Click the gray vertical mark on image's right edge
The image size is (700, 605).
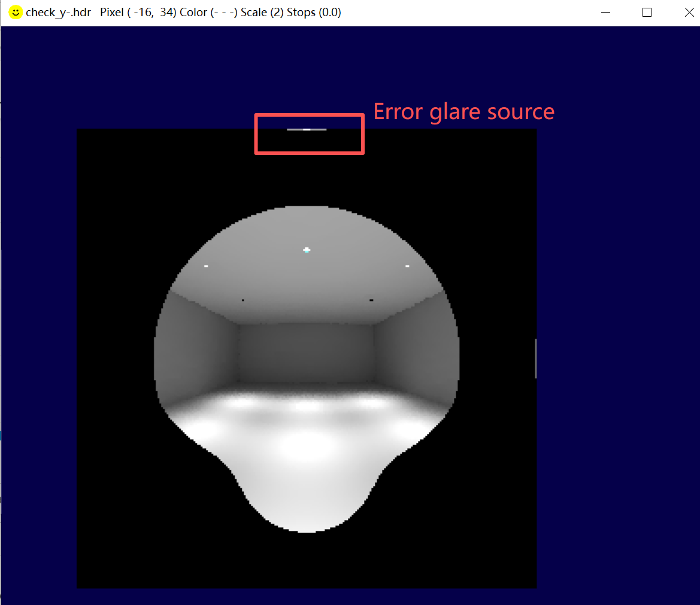[535, 358]
